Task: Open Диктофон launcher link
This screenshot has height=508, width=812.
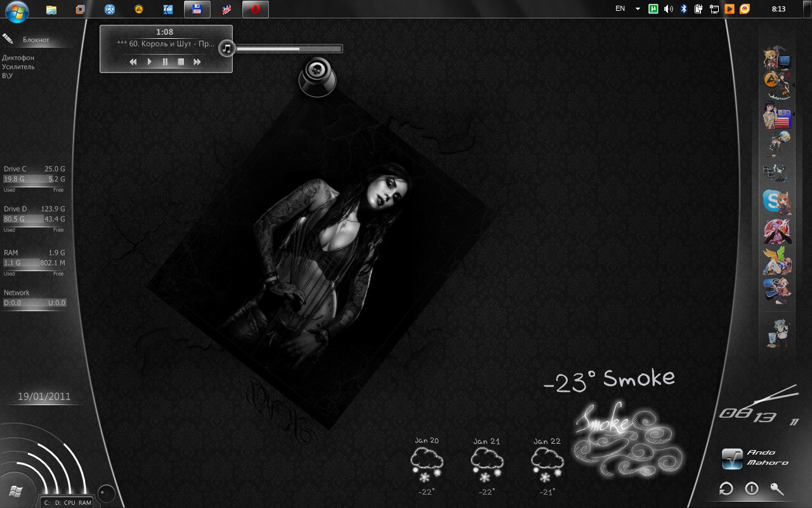Action: 18,58
